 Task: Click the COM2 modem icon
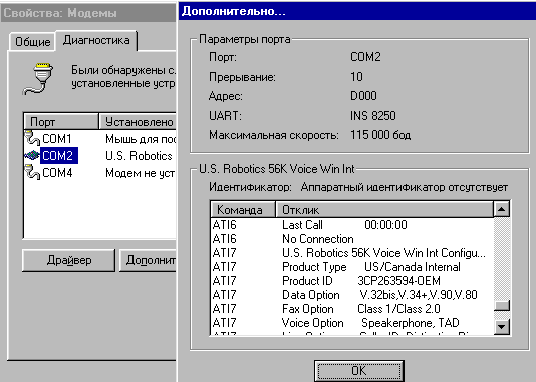coord(32,156)
